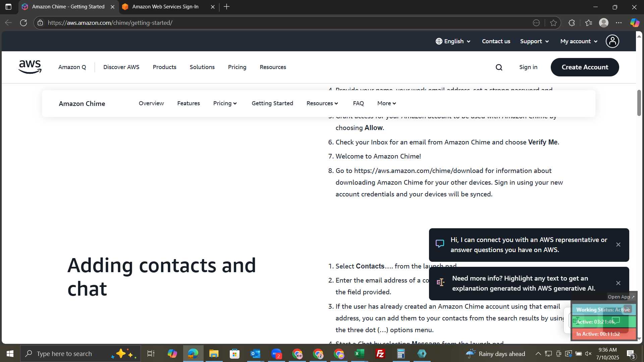This screenshot has height=362, width=644.
Task: Open Outlook from taskbar
Action: [255, 354]
